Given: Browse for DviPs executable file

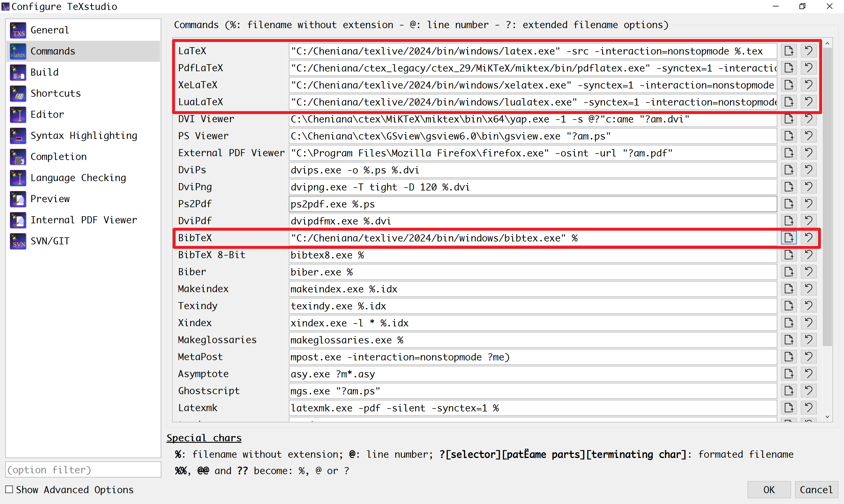Looking at the screenshot, I should coord(789,170).
